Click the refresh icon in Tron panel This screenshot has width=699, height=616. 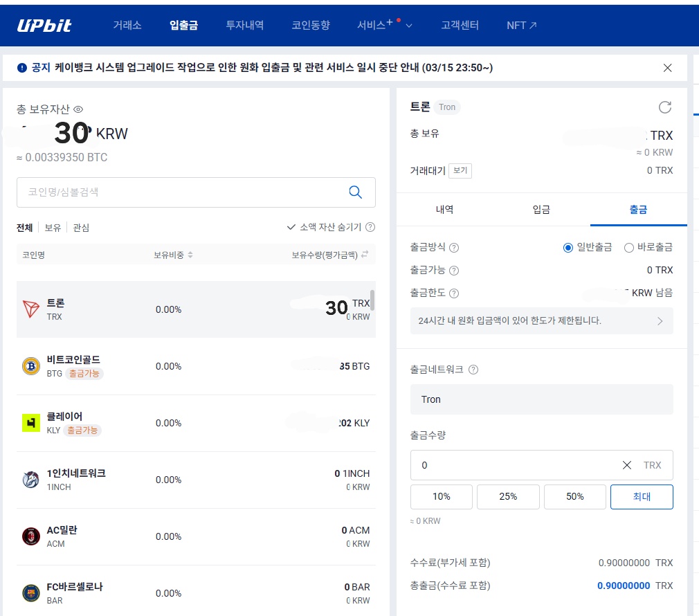coord(664,107)
